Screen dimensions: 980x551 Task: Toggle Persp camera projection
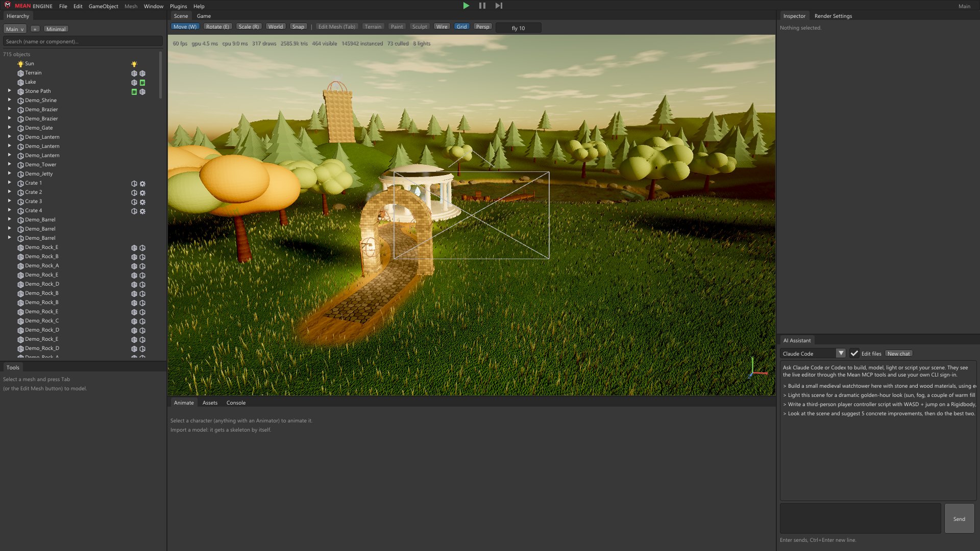482,27
